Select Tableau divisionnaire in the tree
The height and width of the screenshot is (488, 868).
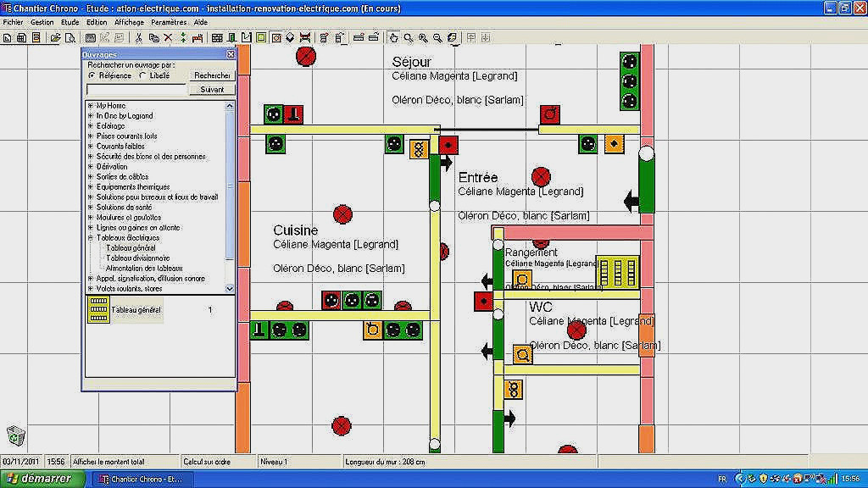[138, 258]
